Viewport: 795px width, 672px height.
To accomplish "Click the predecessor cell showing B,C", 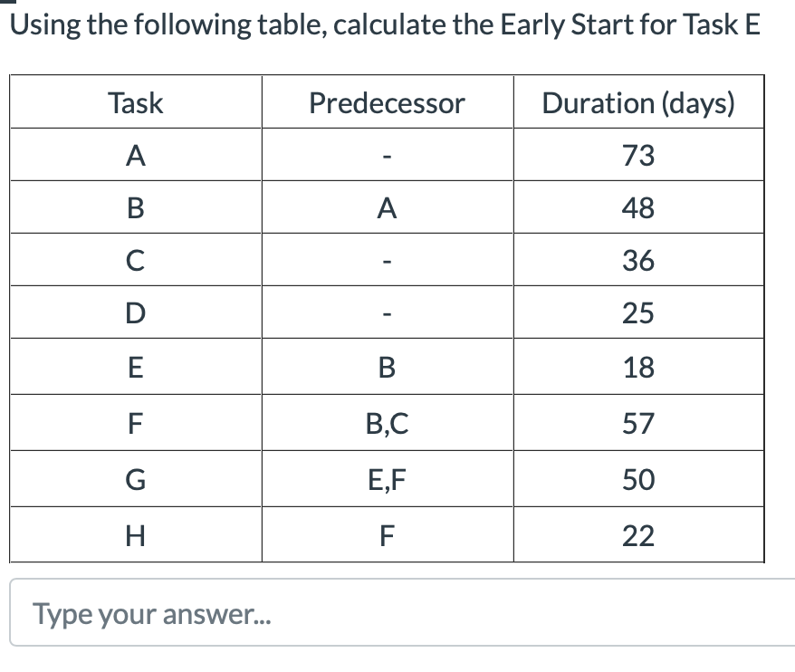I will coord(387,423).
